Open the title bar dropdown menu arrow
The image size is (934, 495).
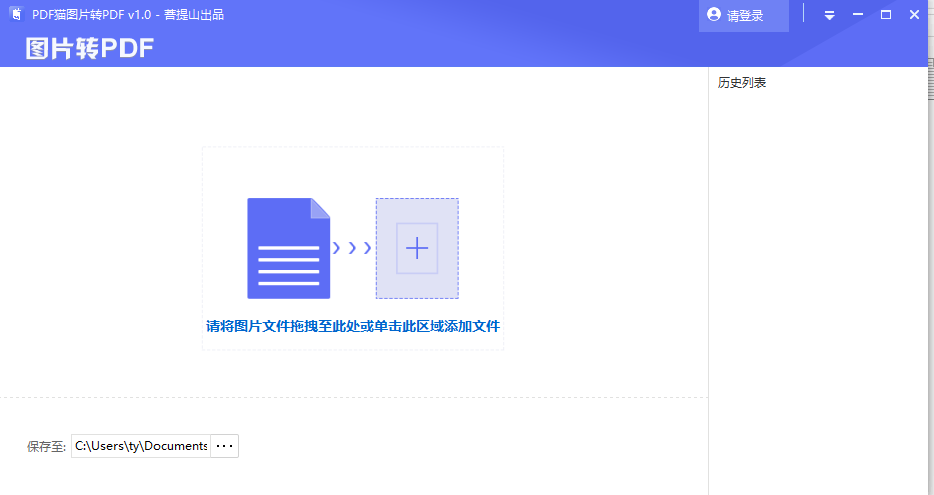click(829, 15)
